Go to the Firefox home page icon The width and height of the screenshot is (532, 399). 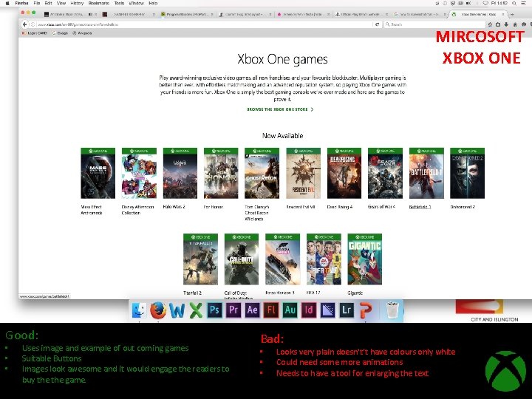click(515, 24)
